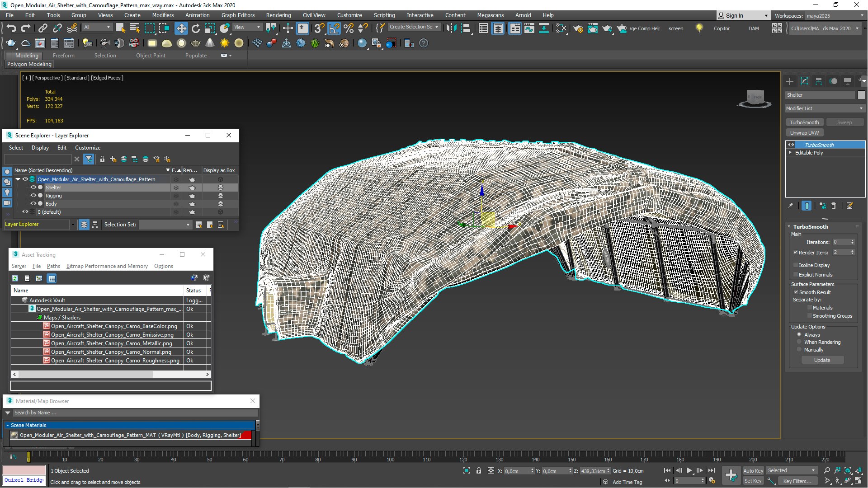Click the Undo arrow icon
Image resolution: width=868 pixels, height=488 pixels.
(x=11, y=28)
